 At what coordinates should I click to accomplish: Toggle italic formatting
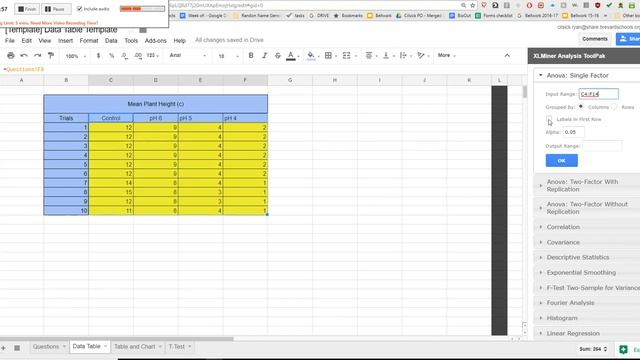pos(264,56)
